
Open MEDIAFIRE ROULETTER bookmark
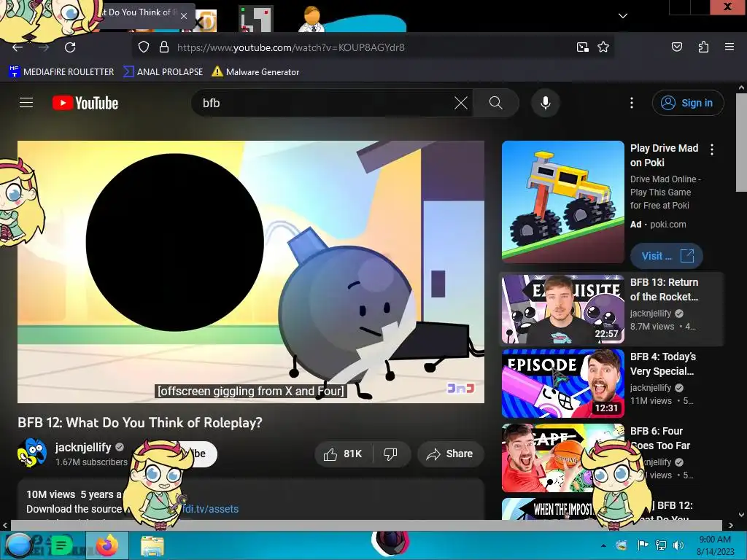click(x=61, y=72)
